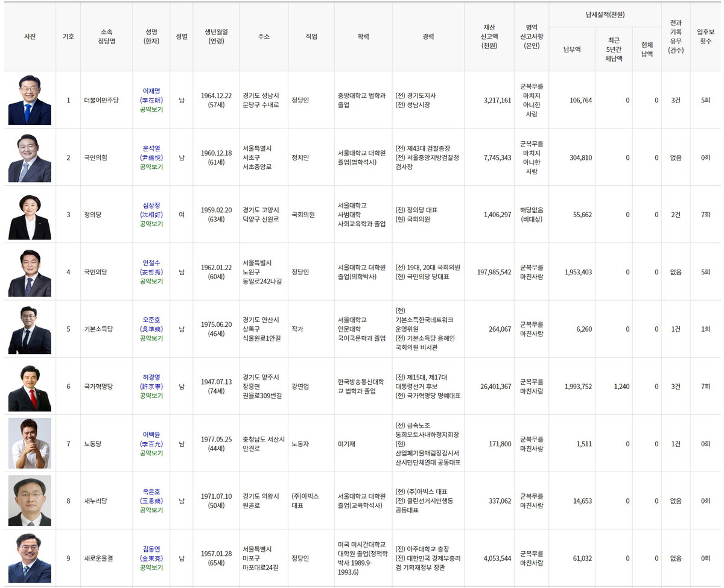Click the education cell 미기재
Viewport: 724px width, 588px height.
(x=363, y=444)
